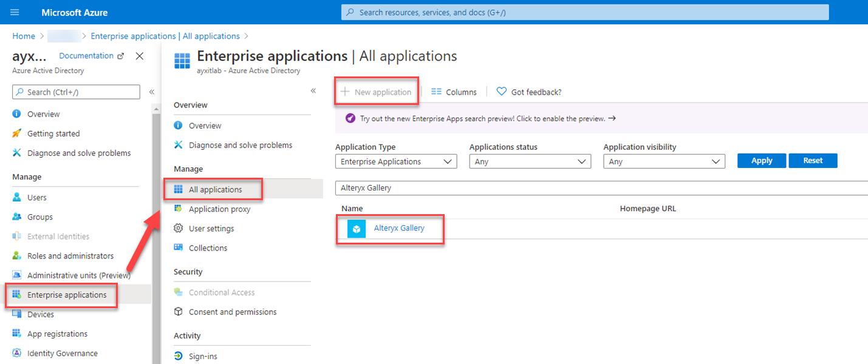Open the hamburger portal menu
The image size is (868, 364).
point(15,12)
